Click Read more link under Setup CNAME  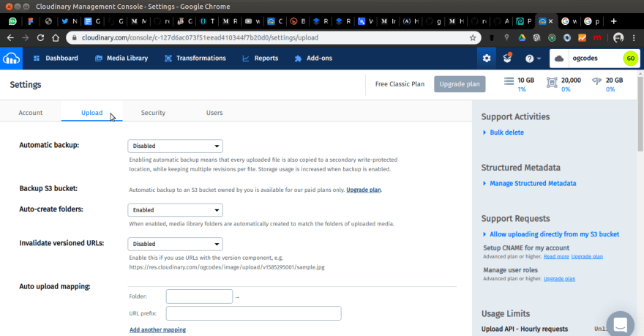pyautogui.click(x=556, y=256)
